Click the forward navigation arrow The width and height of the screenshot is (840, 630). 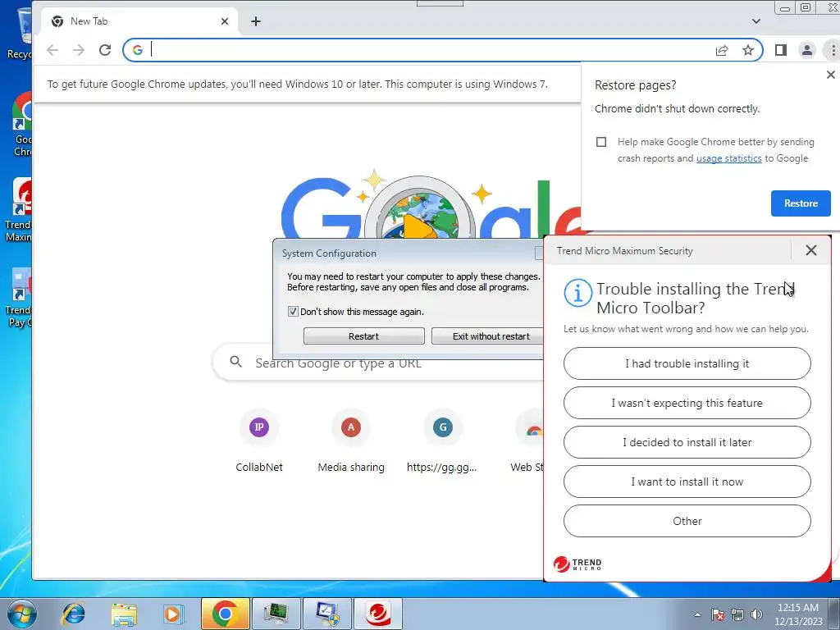[x=79, y=50]
